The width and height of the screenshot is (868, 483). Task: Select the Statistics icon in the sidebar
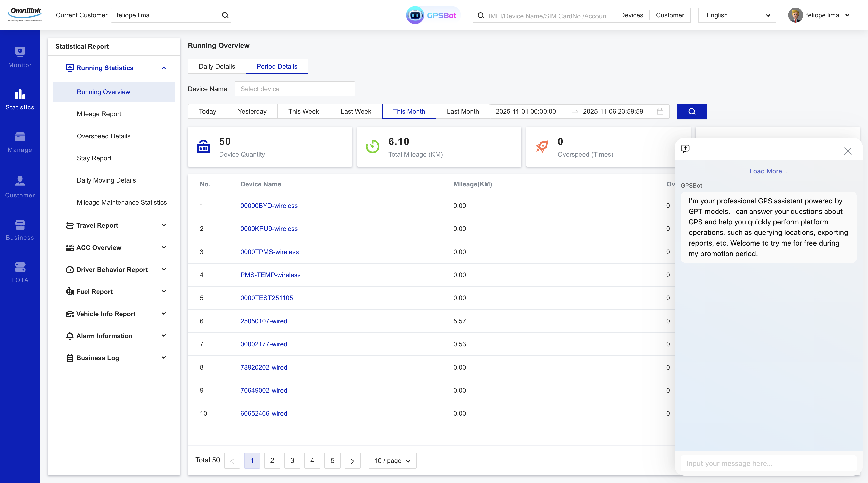point(20,99)
